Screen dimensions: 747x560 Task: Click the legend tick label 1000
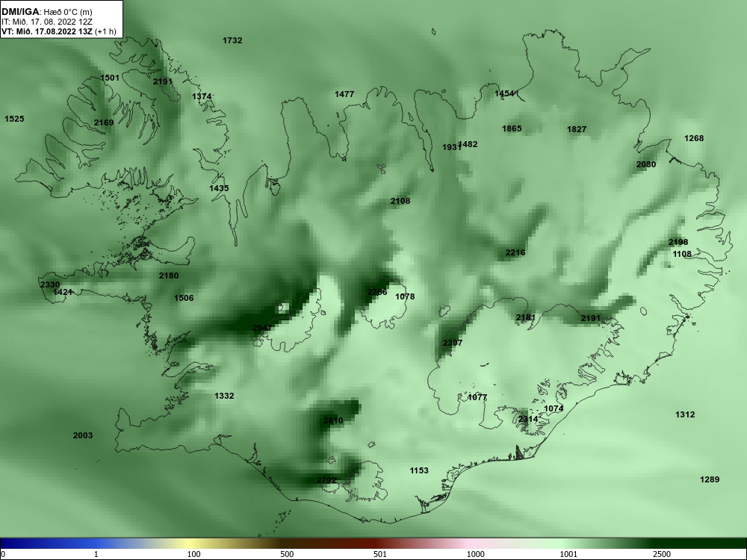[x=475, y=554]
